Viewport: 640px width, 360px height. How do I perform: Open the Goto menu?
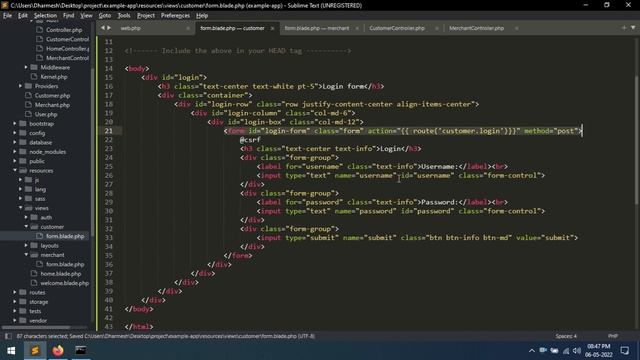pyautogui.click(x=105, y=16)
